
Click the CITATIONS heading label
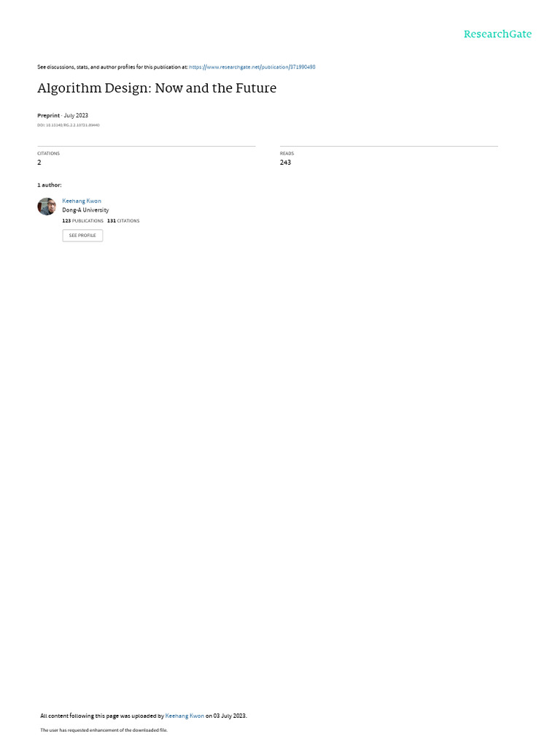pos(49,153)
